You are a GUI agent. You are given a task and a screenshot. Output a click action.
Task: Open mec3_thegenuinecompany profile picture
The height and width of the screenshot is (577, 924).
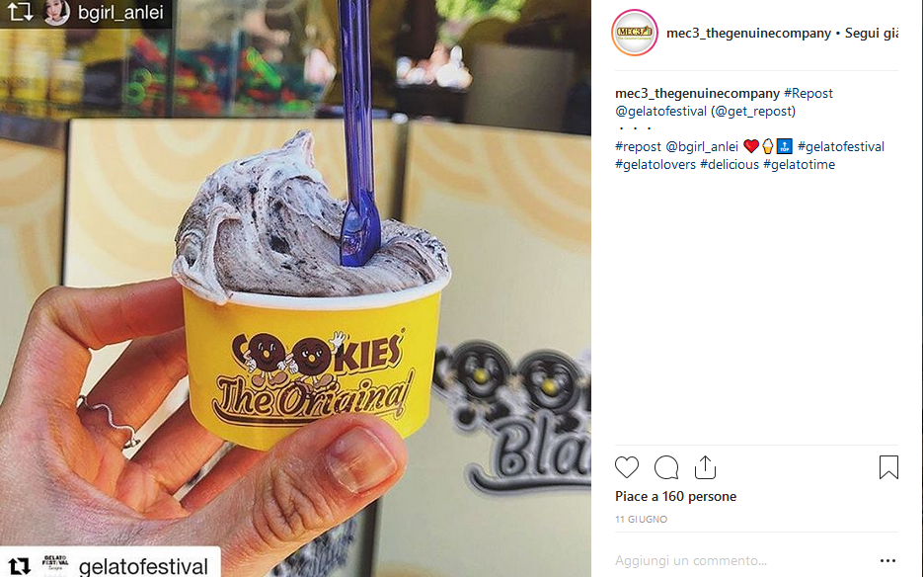[x=635, y=33]
